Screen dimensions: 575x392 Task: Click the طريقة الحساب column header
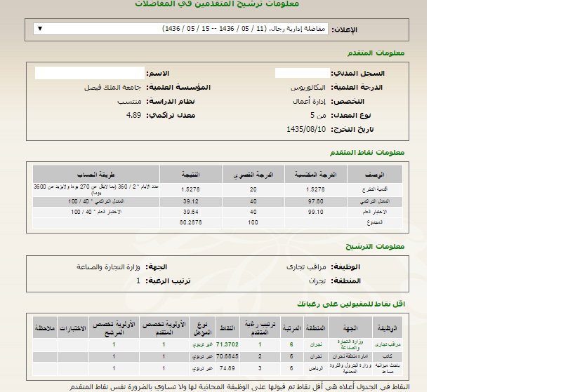pos(96,175)
